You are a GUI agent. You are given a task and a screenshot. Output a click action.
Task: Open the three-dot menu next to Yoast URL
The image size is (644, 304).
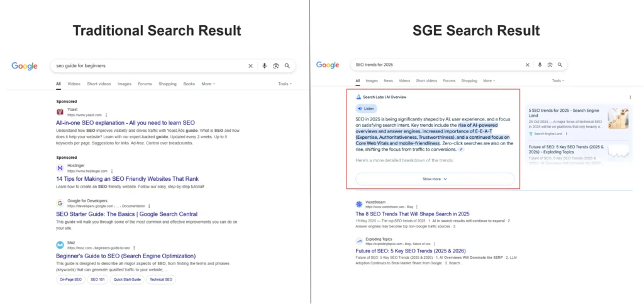pos(106,115)
